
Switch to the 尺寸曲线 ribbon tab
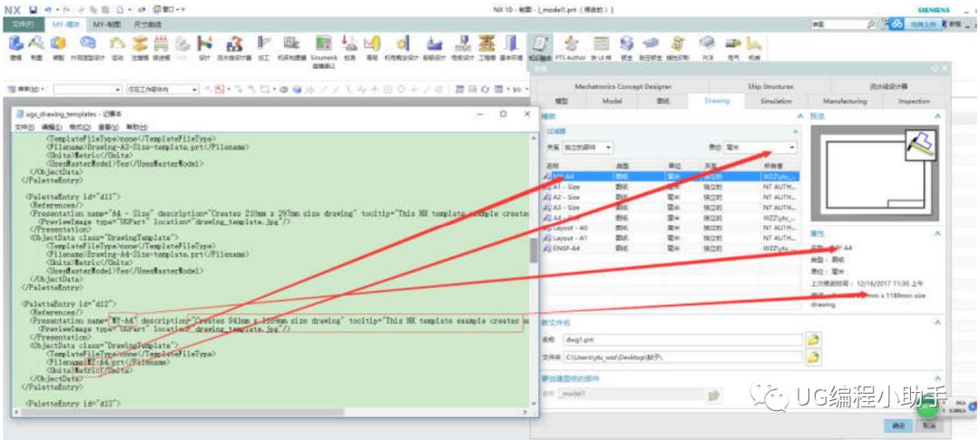coord(147,24)
